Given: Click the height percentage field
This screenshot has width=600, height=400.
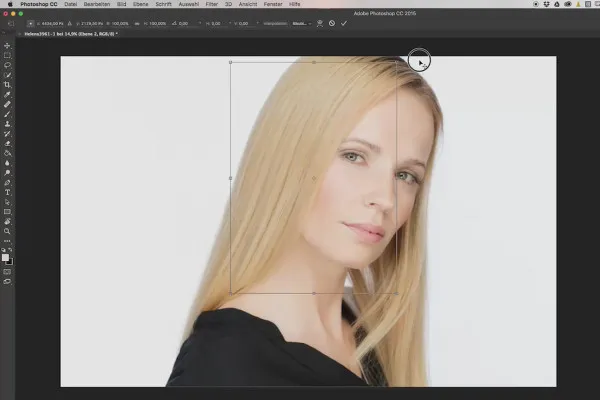Looking at the screenshot, I should click(157, 23).
